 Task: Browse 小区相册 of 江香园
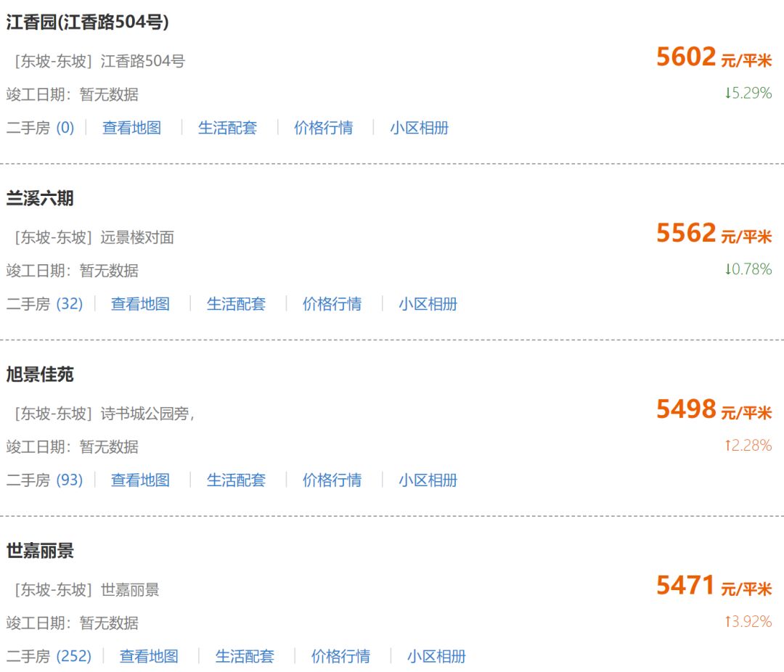[420, 128]
